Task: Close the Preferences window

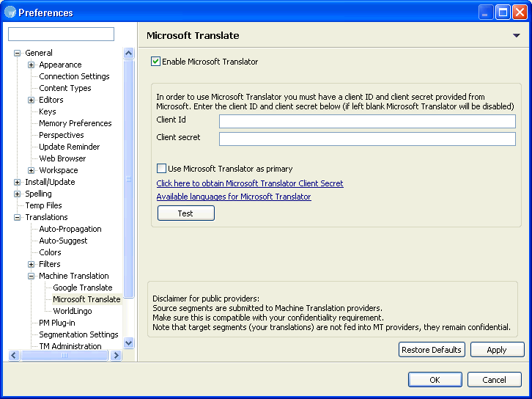Action: pyautogui.click(x=520, y=12)
